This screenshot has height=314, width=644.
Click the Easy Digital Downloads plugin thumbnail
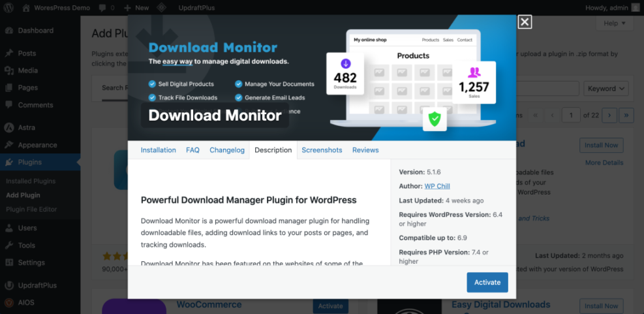[410, 306]
